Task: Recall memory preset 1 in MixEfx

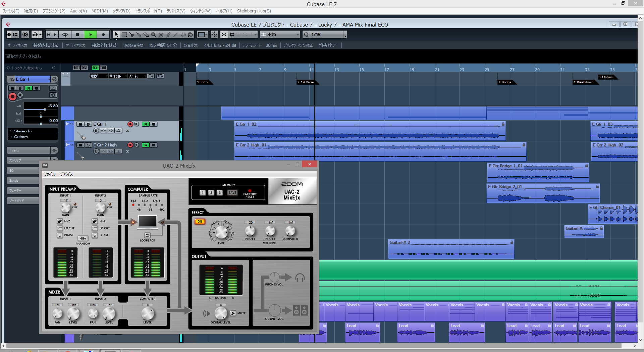Action: pyautogui.click(x=203, y=193)
